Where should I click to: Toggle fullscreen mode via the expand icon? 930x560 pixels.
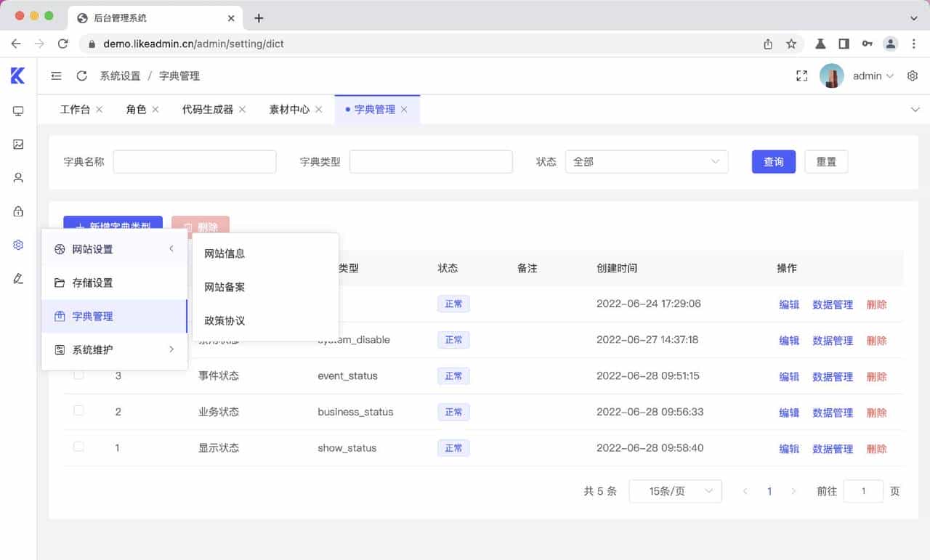pyautogui.click(x=801, y=75)
